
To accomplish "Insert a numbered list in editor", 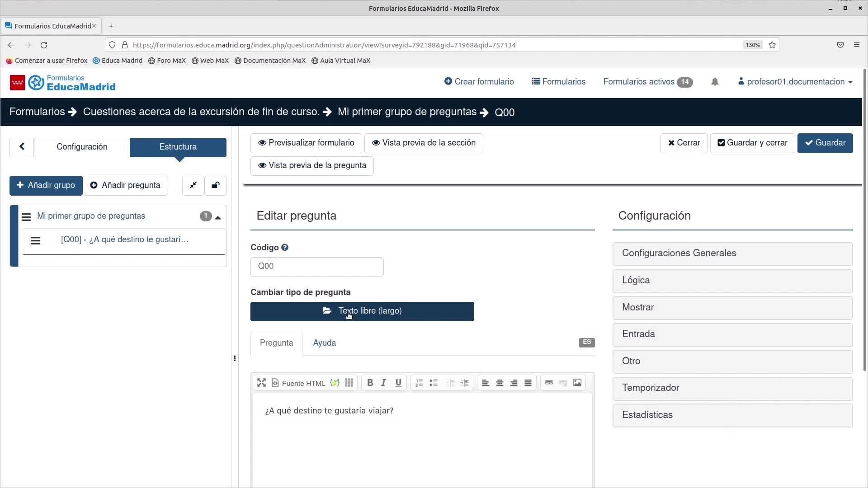I will click(419, 383).
